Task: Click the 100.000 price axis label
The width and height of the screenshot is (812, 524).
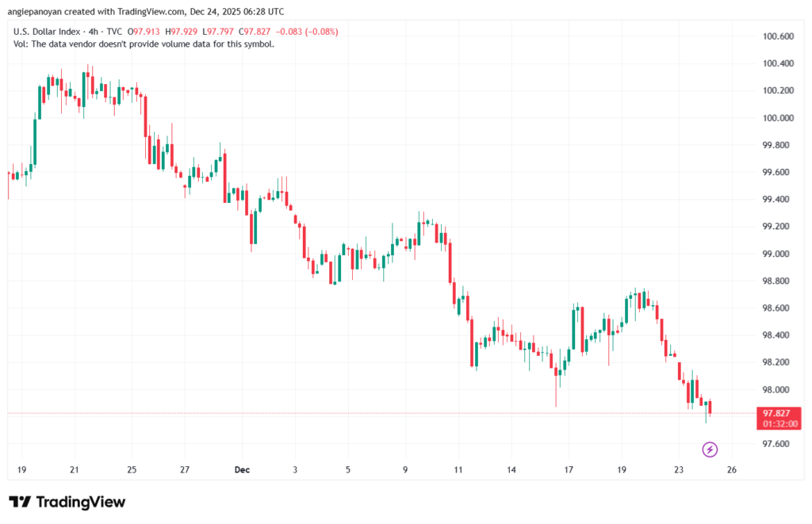Action: pos(778,118)
